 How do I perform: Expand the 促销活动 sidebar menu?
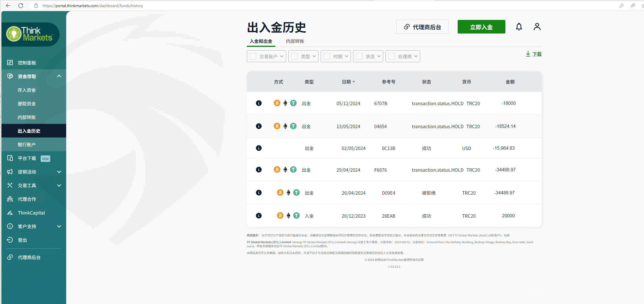[34, 172]
